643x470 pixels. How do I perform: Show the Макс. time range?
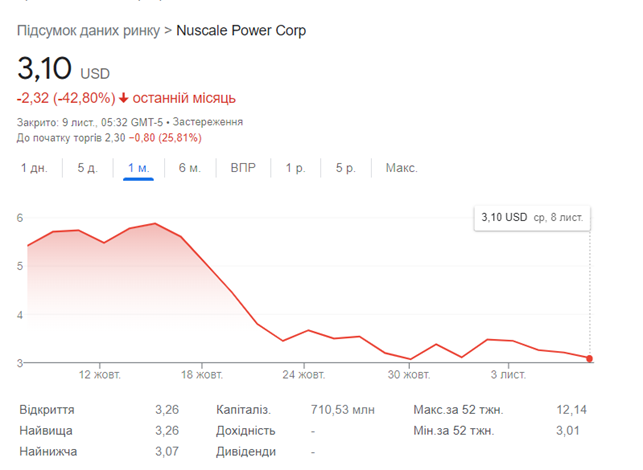pos(401,168)
